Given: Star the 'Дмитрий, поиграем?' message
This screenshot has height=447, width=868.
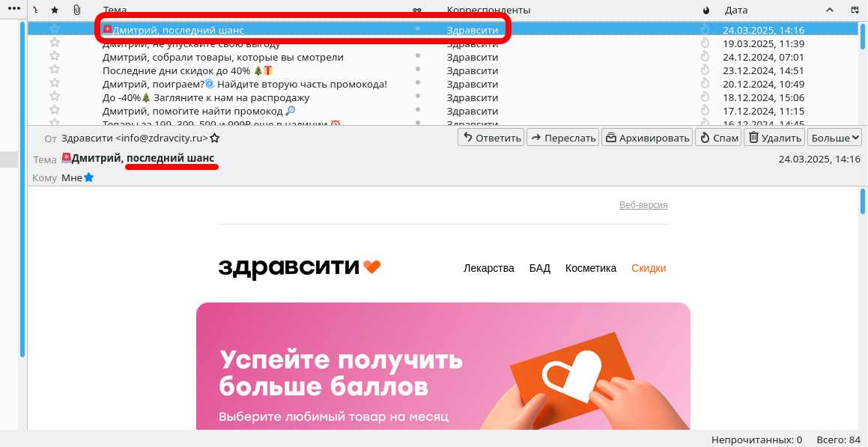Looking at the screenshot, I should (54, 83).
